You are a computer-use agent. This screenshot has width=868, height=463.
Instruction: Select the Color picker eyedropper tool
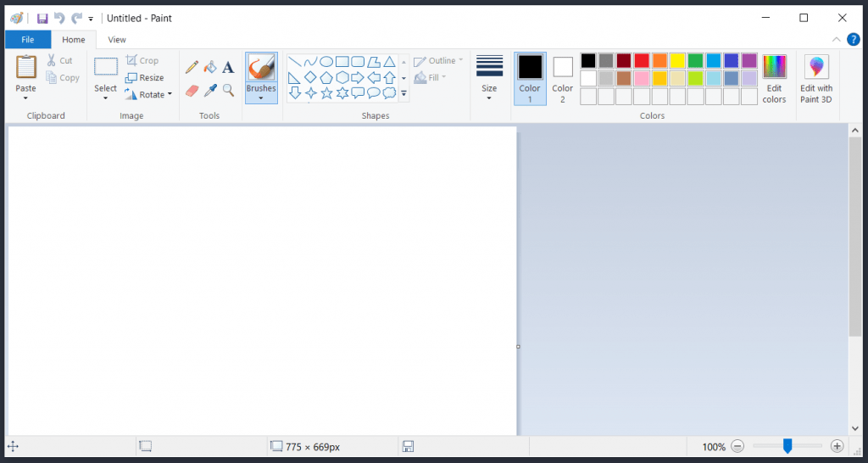point(210,90)
